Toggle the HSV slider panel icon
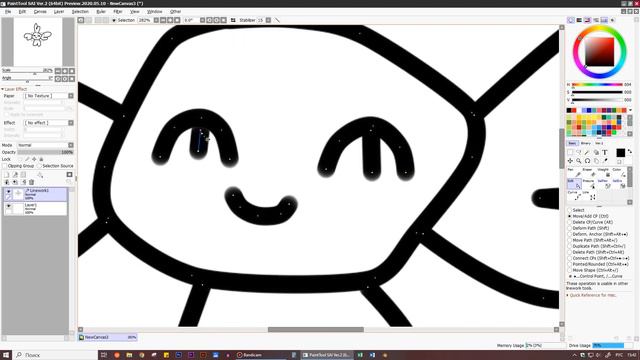The height and width of the screenshot is (360, 640). pos(587,20)
